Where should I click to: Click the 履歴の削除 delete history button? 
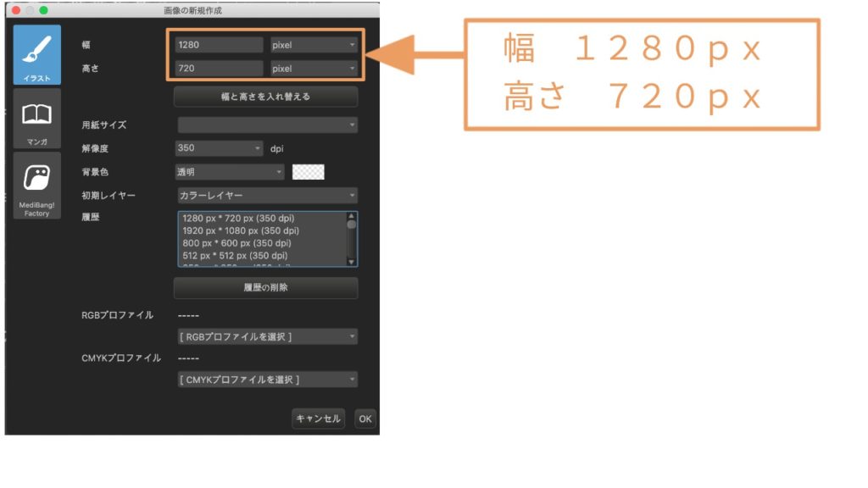tap(268, 288)
